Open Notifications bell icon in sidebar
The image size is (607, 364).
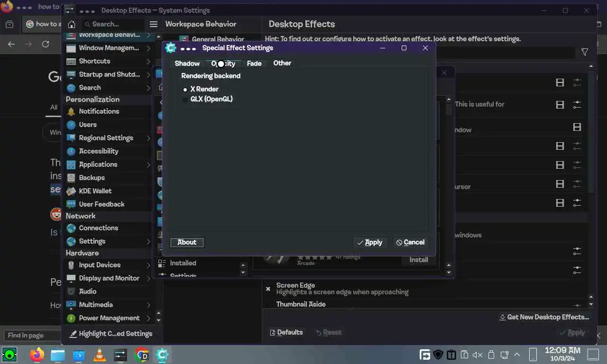(x=71, y=111)
